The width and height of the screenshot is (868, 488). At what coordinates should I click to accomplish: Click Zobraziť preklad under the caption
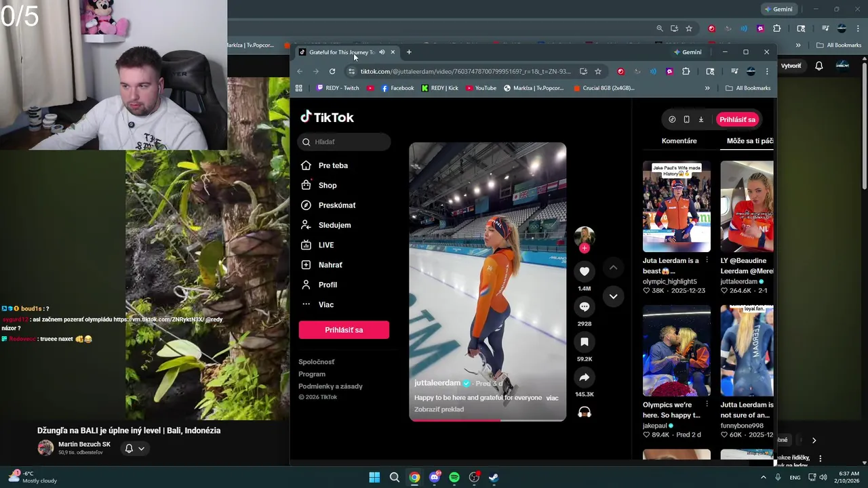(x=439, y=409)
